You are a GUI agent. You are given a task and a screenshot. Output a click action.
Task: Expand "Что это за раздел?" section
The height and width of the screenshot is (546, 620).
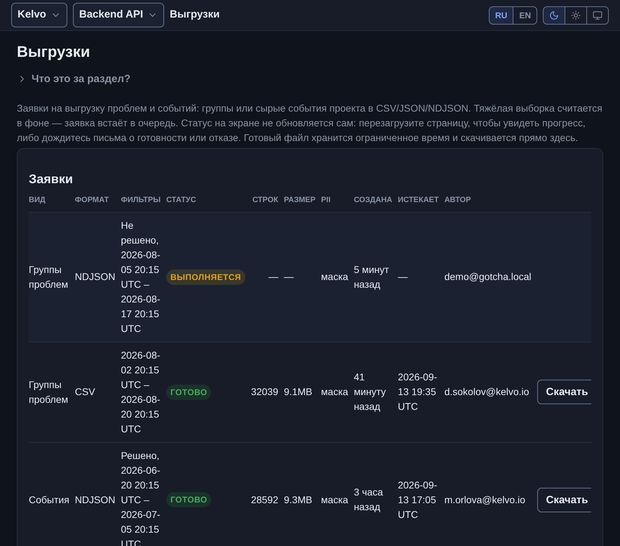click(75, 79)
